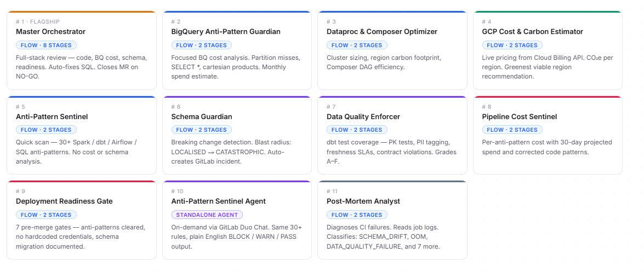Click the Schema Guardian card title
The width and height of the screenshot is (644, 275).
coord(201,116)
